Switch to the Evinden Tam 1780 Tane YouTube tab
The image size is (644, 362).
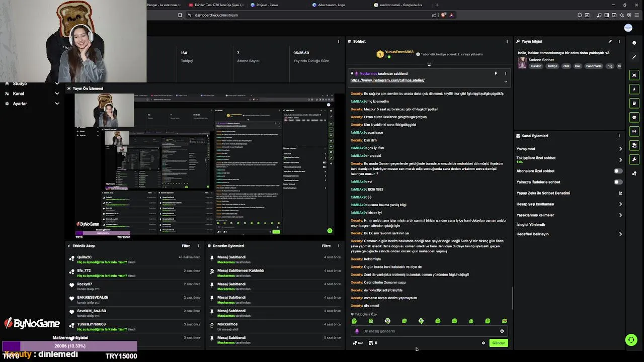[217, 5]
